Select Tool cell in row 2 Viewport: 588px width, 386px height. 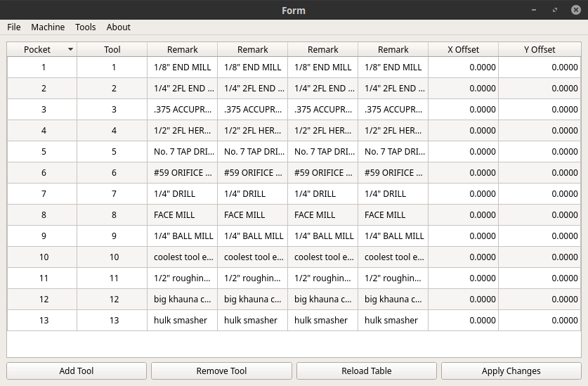(112, 89)
